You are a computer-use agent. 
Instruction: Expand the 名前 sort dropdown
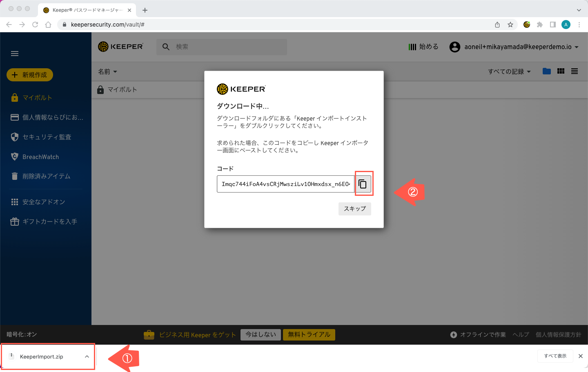point(108,72)
